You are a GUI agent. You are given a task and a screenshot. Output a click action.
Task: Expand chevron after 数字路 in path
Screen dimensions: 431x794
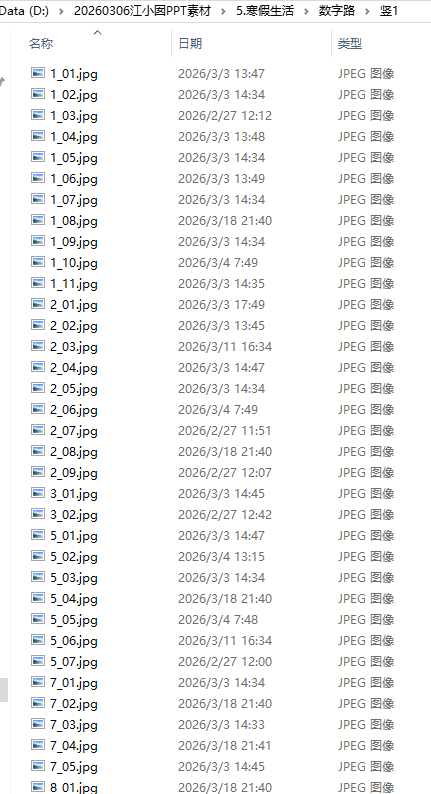point(368,11)
